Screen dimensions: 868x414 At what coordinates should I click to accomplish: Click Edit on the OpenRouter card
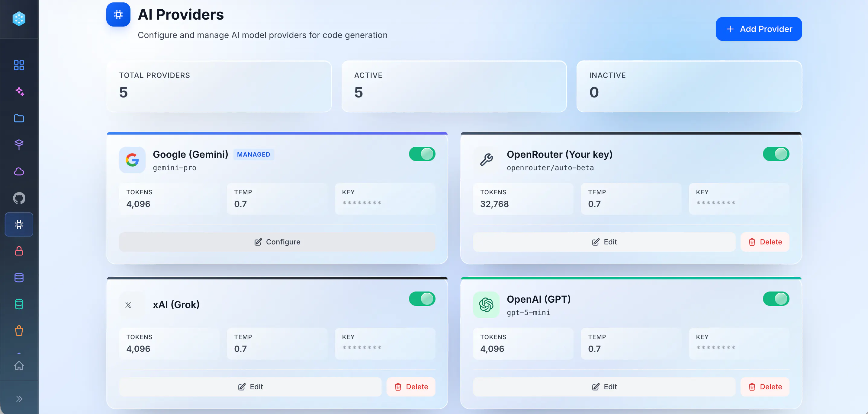(x=604, y=242)
